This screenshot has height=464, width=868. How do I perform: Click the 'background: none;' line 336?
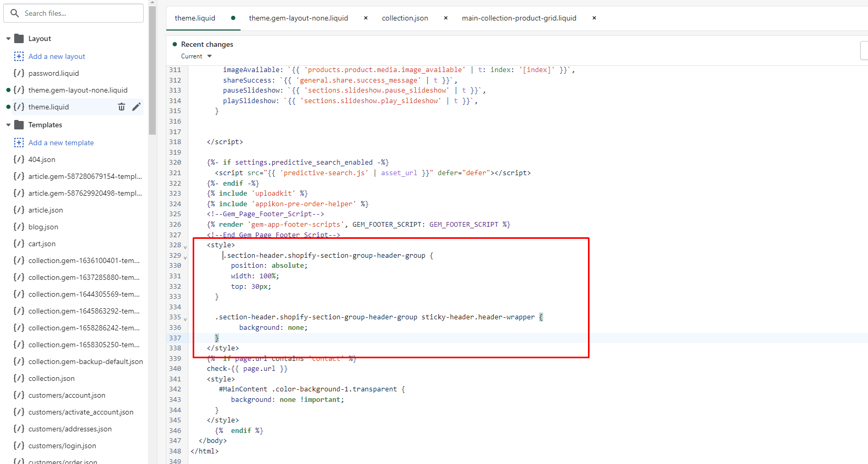273,327
